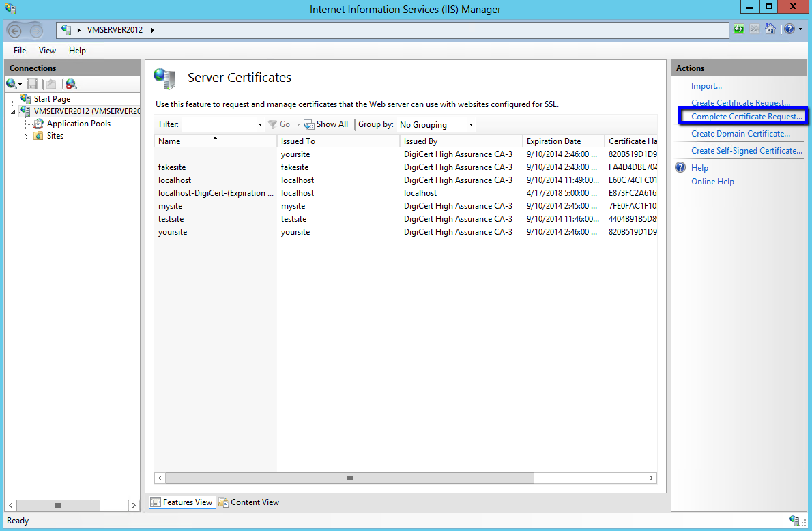
Task: Open the Help question-mark icon
Action: (790, 29)
